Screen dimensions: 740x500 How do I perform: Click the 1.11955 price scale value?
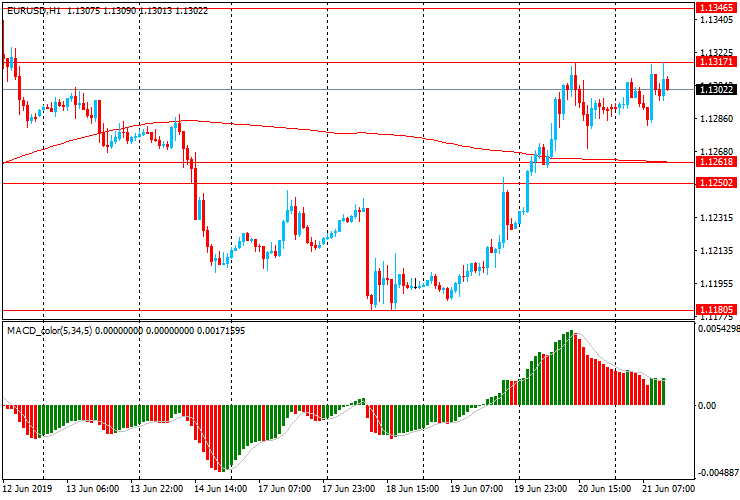pos(717,284)
